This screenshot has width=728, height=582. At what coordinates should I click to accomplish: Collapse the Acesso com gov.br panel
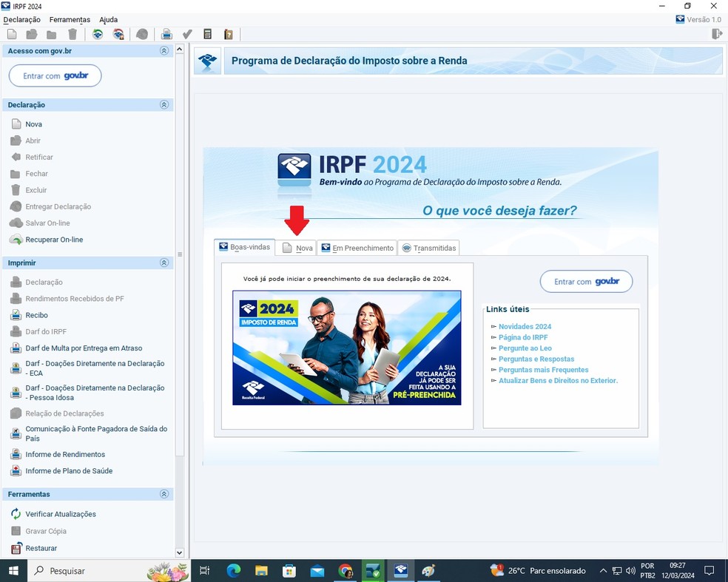[164, 50]
